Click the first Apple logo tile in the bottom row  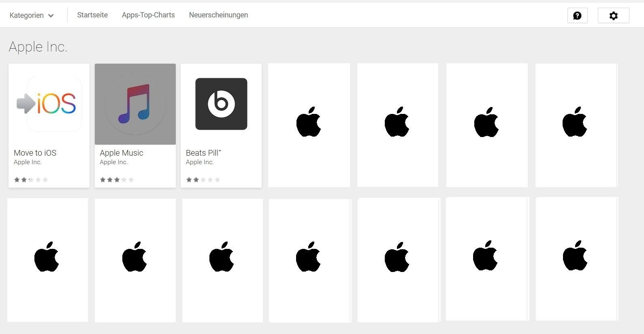47,260
